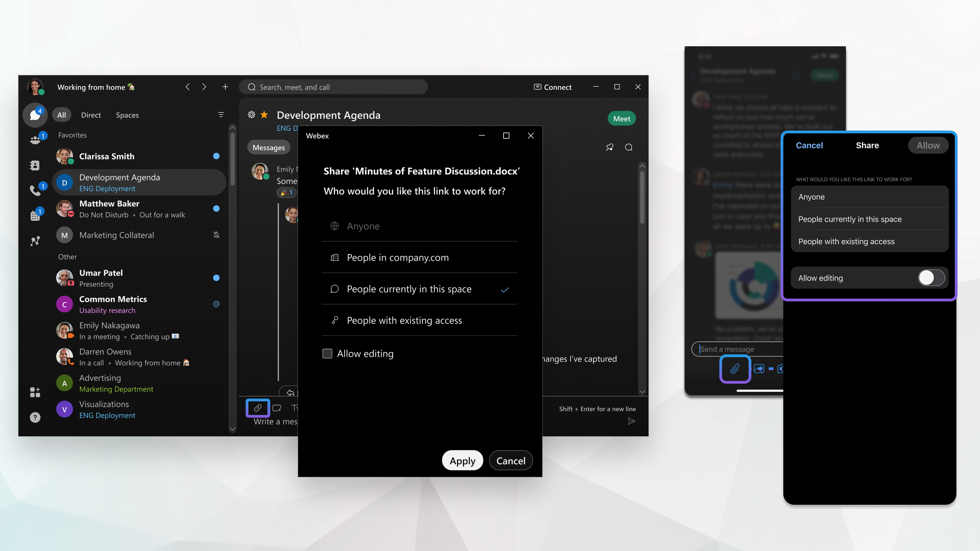Select Anyone from share link options
This screenshot has height=551, width=980.
click(363, 226)
